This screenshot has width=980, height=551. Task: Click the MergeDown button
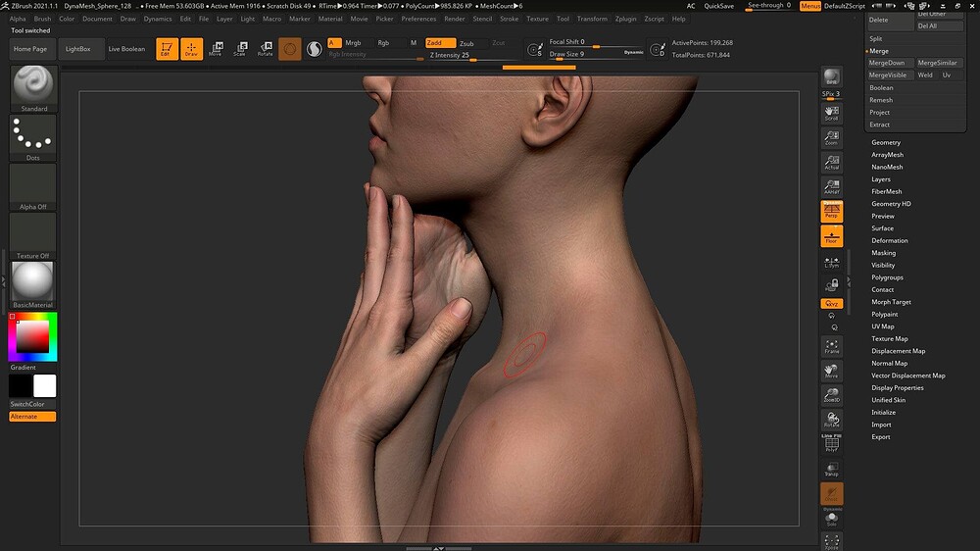[x=890, y=63]
